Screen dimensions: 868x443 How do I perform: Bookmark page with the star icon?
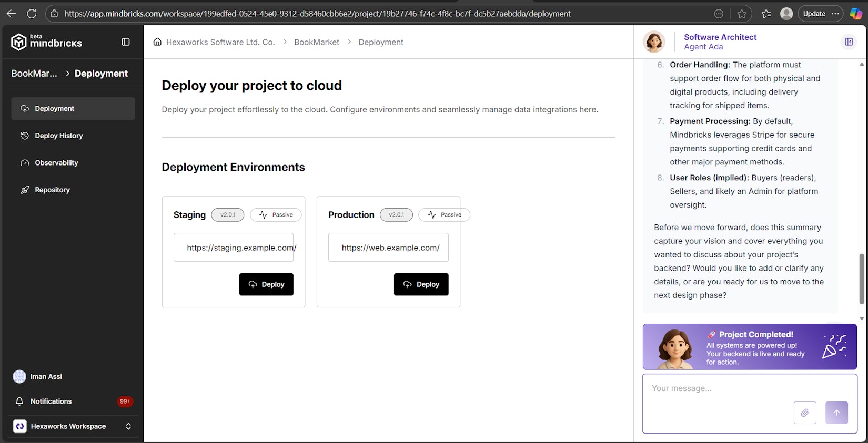742,14
